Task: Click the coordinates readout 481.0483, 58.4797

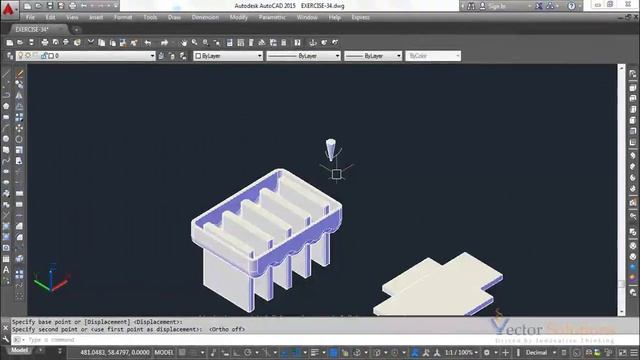Action: (115, 352)
